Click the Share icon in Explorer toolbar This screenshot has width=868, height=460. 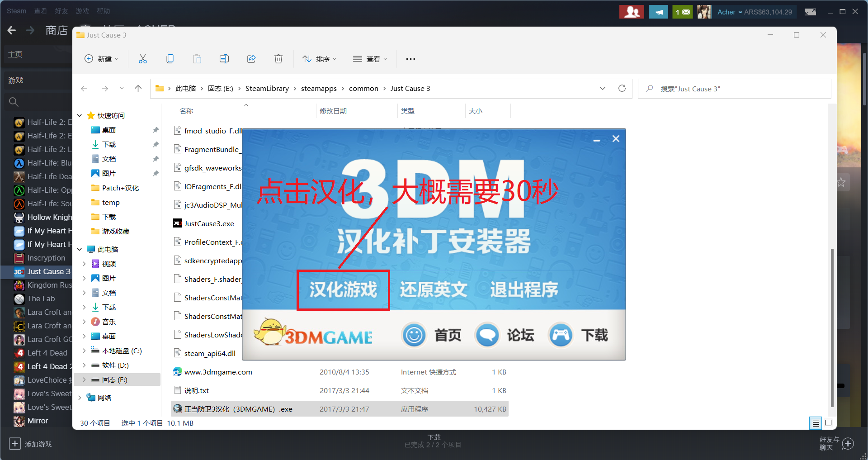click(251, 59)
